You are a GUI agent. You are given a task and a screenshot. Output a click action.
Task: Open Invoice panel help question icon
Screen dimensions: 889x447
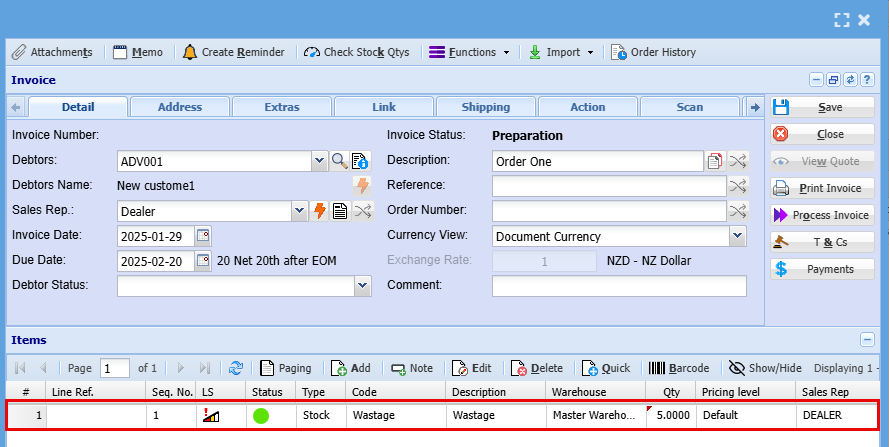click(867, 80)
